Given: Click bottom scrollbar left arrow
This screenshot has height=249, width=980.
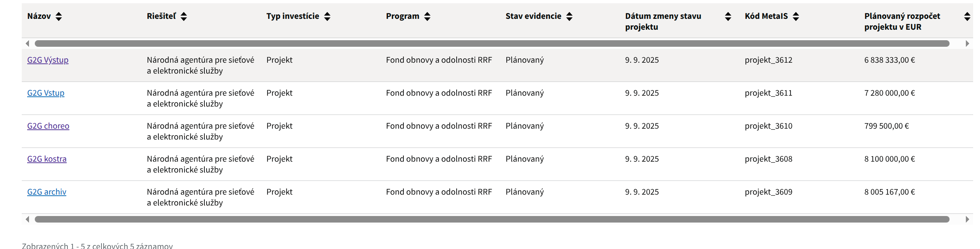Looking at the screenshot, I should coord(28,219).
